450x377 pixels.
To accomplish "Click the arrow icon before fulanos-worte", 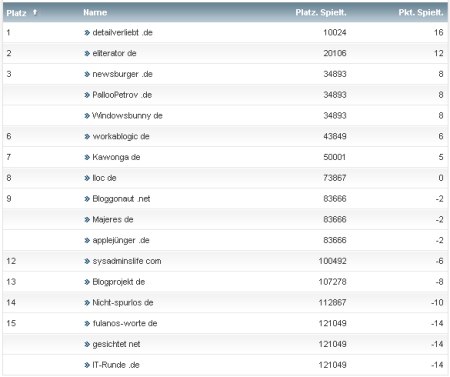I will 87,323.
